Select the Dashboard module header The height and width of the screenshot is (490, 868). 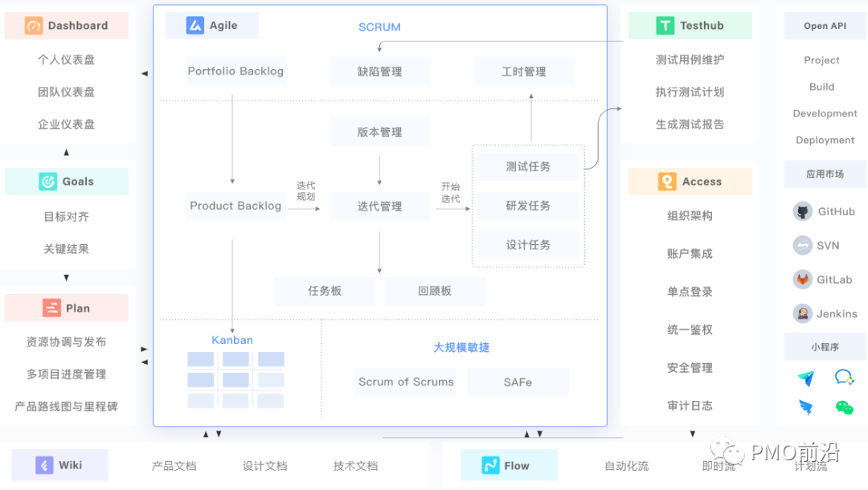[67, 26]
